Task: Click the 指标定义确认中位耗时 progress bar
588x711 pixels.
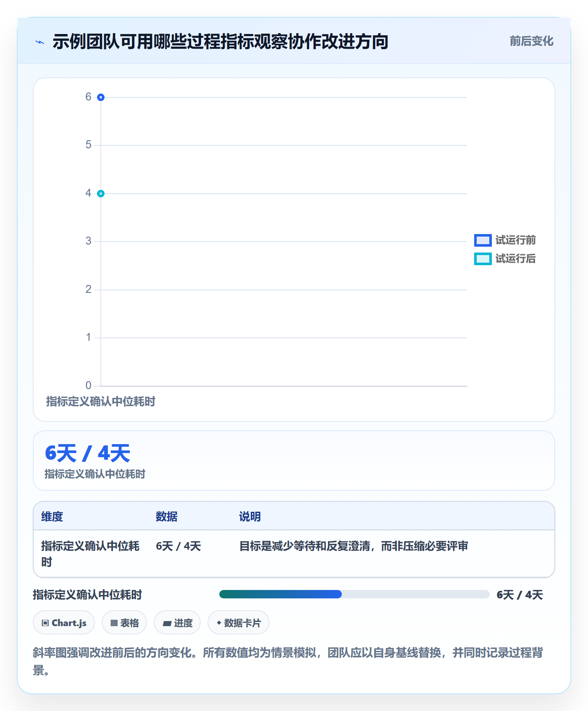Action: point(354,594)
